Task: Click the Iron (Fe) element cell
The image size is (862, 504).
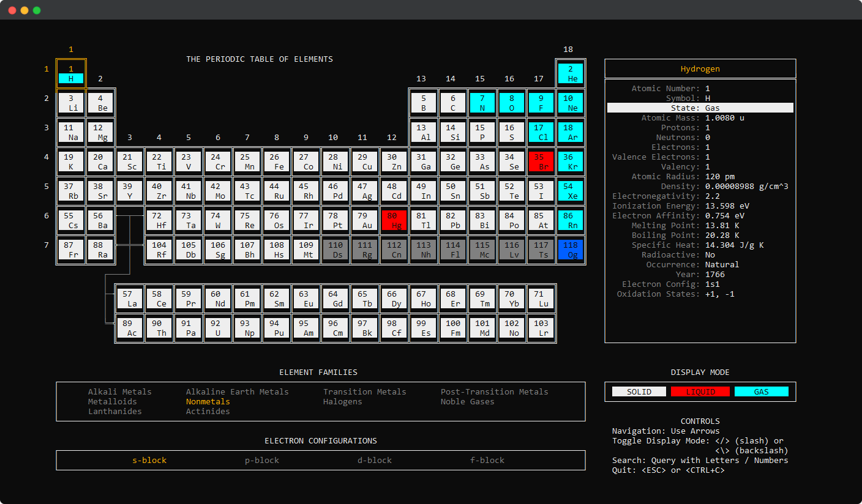Action: [277, 162]
